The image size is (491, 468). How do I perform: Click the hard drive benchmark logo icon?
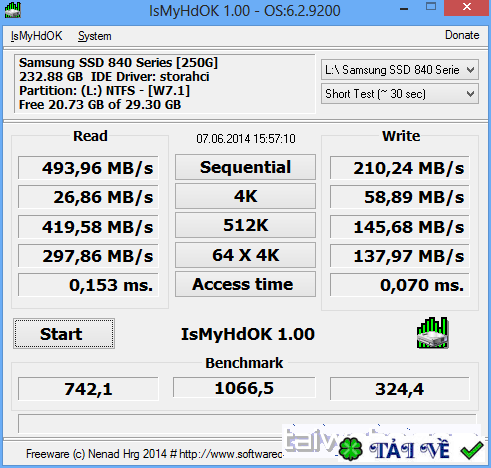point(432,333)
